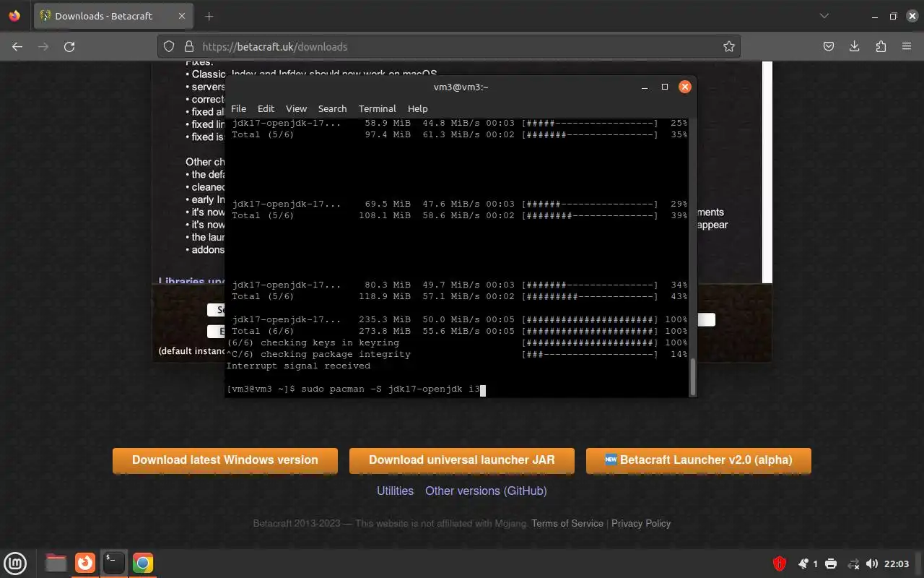Maximize the terminal window

pos(665,87)
